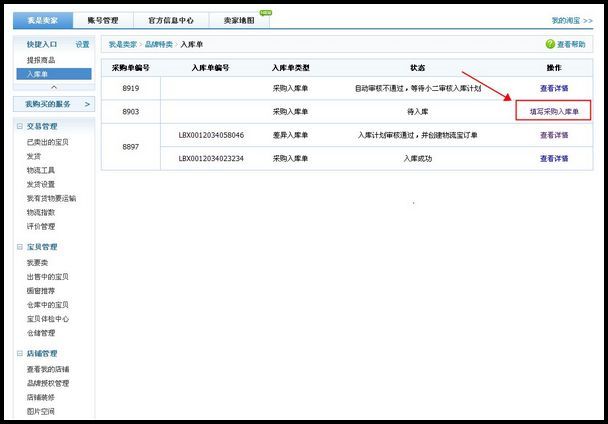Open 查看帮助 link
The height and width of the screenshot is (424, 608).
571,45
